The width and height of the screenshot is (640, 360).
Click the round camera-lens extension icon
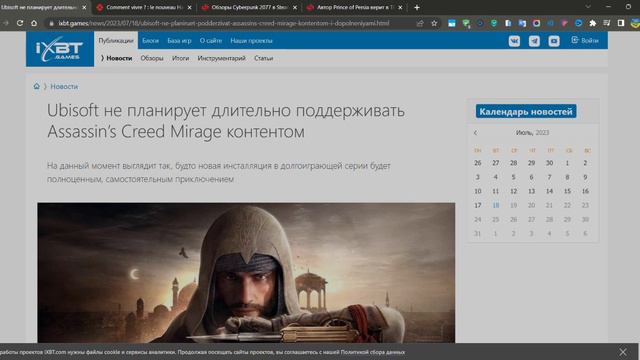[536, 23]
